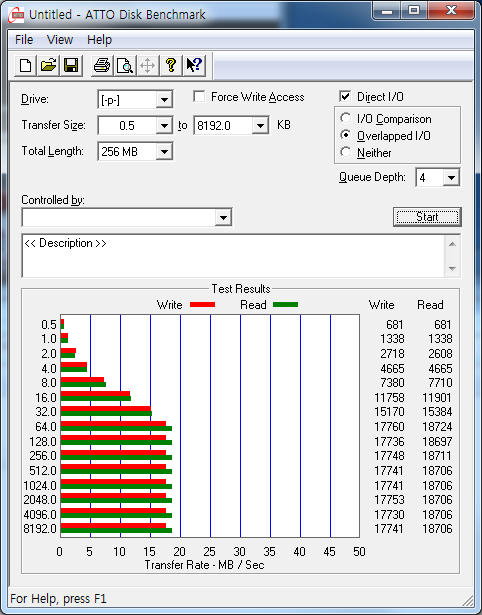Click Description box scroll down arrow

[452, 268]
